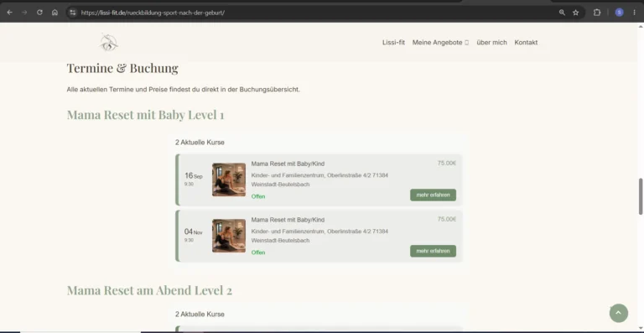Image resolution: width=644 pixels, height=333 pixels.
Task: Click mehr erfahren for 04 Nov course
Action: 433,251
